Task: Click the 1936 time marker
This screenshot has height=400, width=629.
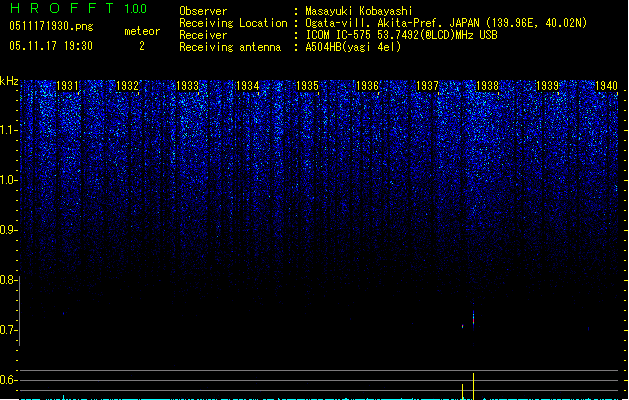Action: click(x=367, y=85)
